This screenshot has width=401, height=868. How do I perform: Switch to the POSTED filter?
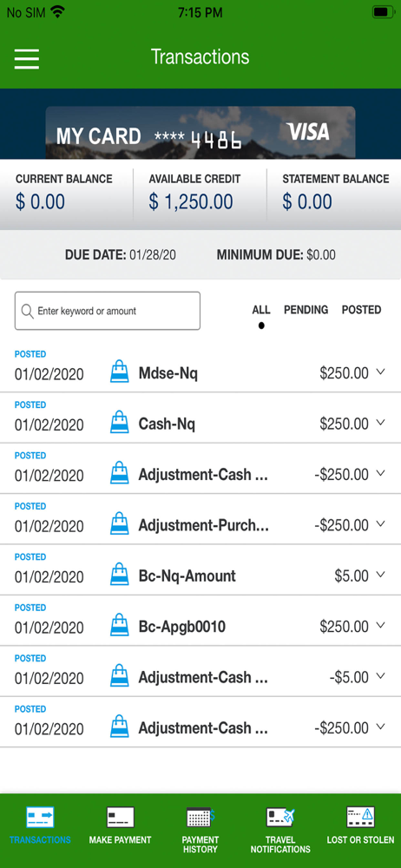pos(361,310)
